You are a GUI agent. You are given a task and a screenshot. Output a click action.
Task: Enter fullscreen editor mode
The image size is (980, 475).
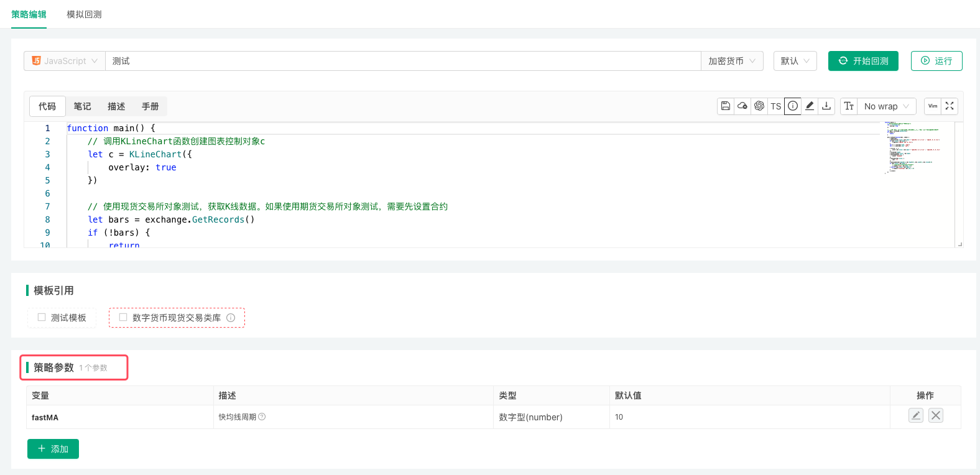[950, 106]
